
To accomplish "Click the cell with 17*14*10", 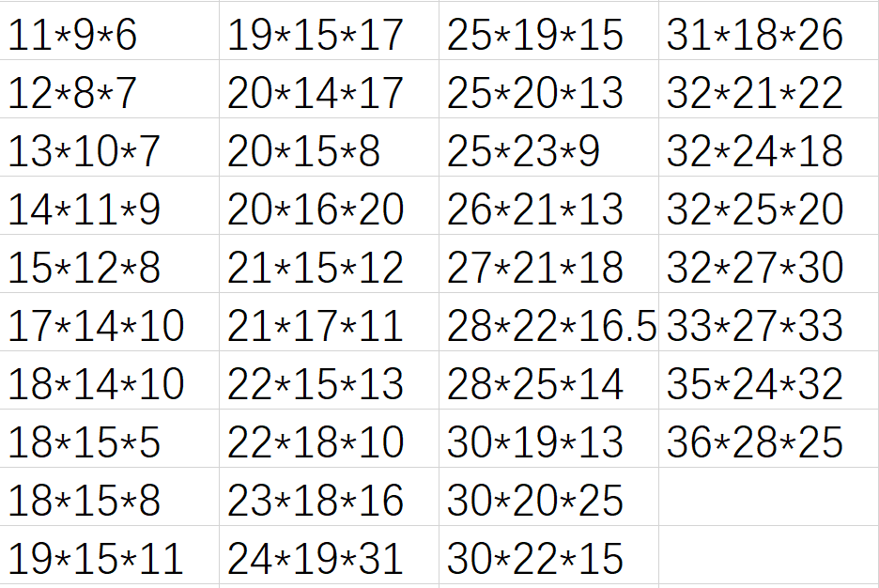I will pos(109,322).
